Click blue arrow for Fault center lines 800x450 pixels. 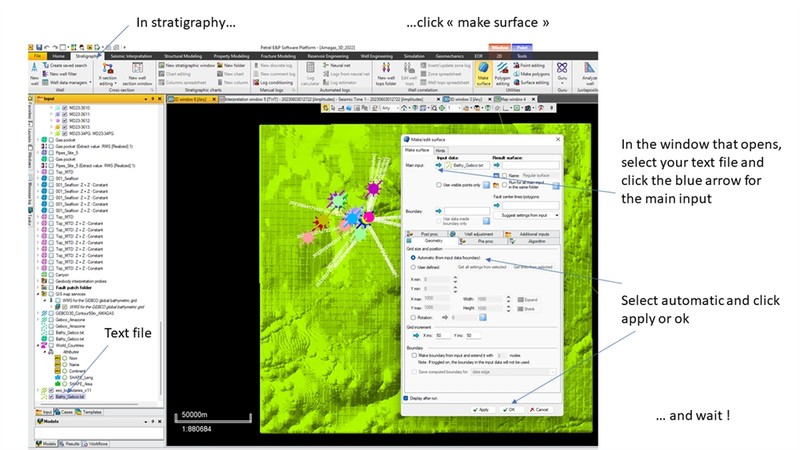click(496, 205)
